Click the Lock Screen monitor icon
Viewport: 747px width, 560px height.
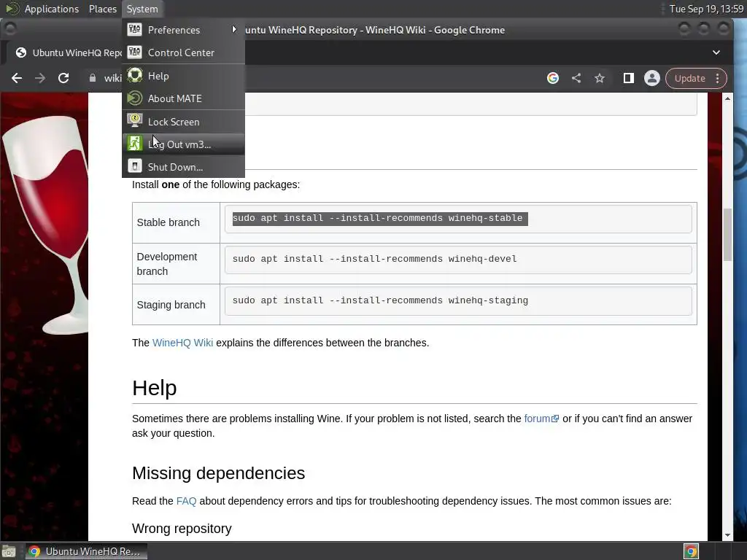135,120
